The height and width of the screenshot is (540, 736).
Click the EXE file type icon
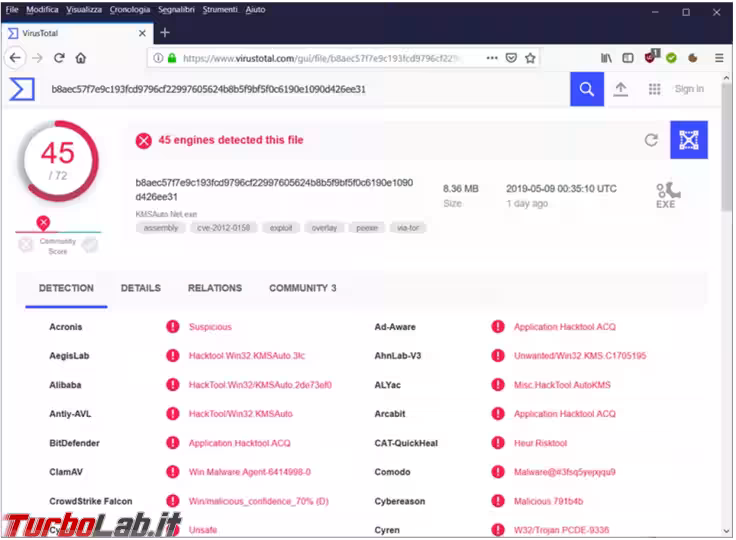667,195
